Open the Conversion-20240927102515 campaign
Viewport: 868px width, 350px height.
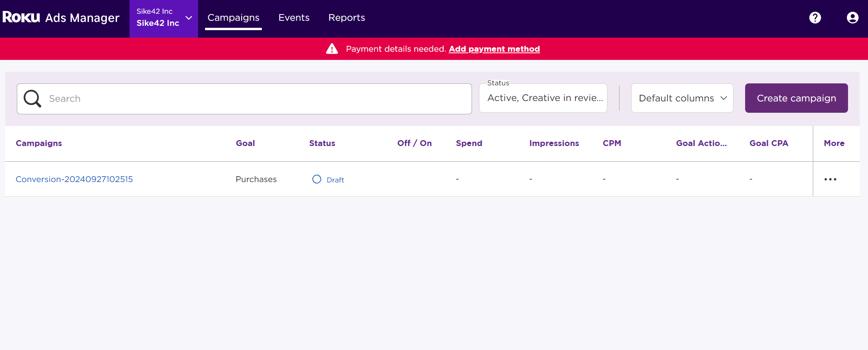(74, 179)
